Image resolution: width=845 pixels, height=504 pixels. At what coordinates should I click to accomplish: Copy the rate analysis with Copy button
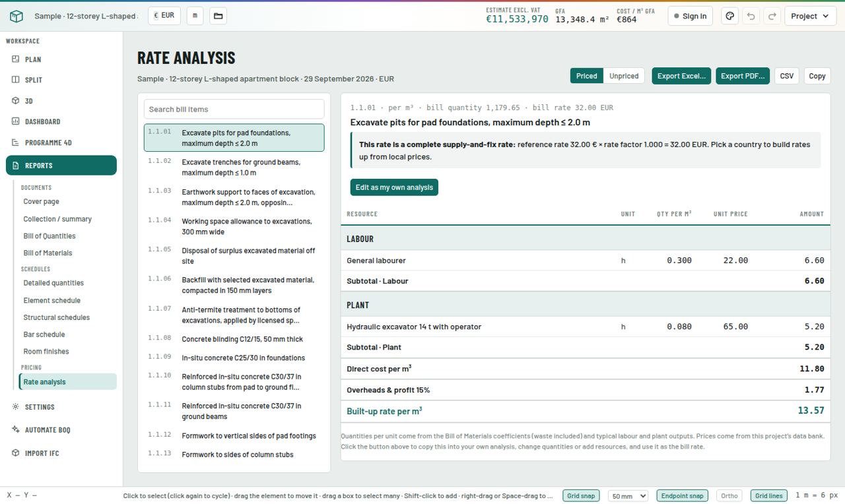pyautogui.click(x=817, y=76)
